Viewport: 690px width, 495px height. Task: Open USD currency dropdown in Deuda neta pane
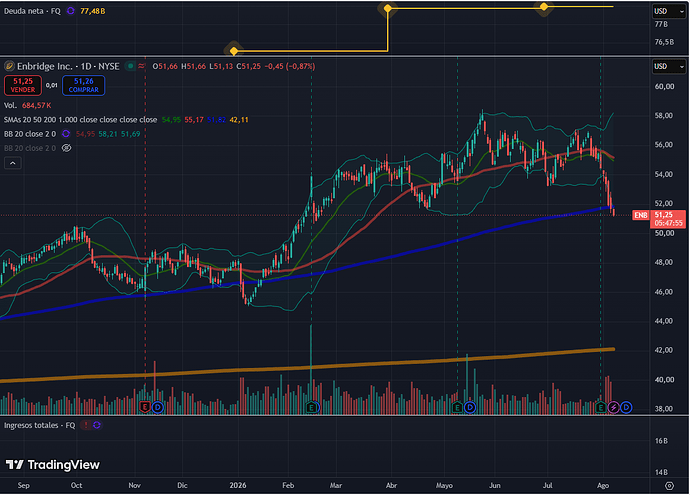(x=669, y=11)
